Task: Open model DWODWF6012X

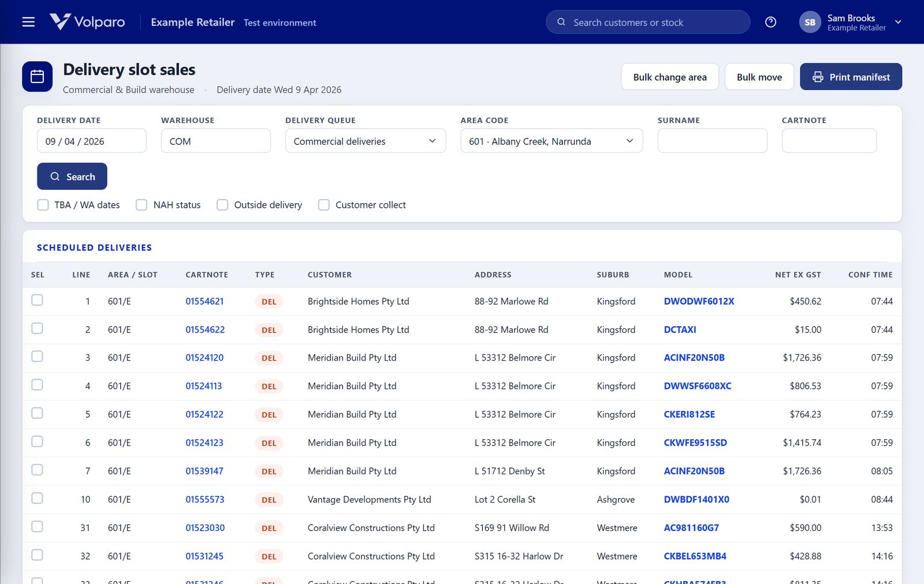Action: point(699,301)
